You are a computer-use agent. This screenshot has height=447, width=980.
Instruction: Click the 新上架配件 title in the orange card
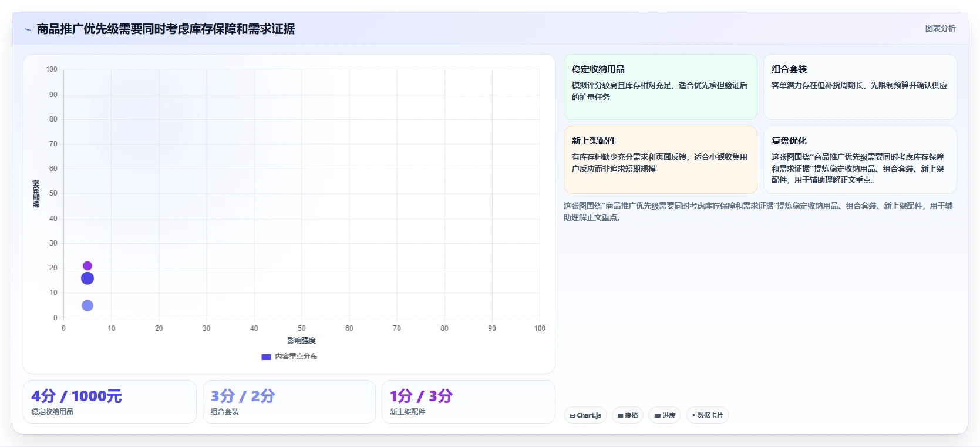pyautogui.click(x=594, y=141)
